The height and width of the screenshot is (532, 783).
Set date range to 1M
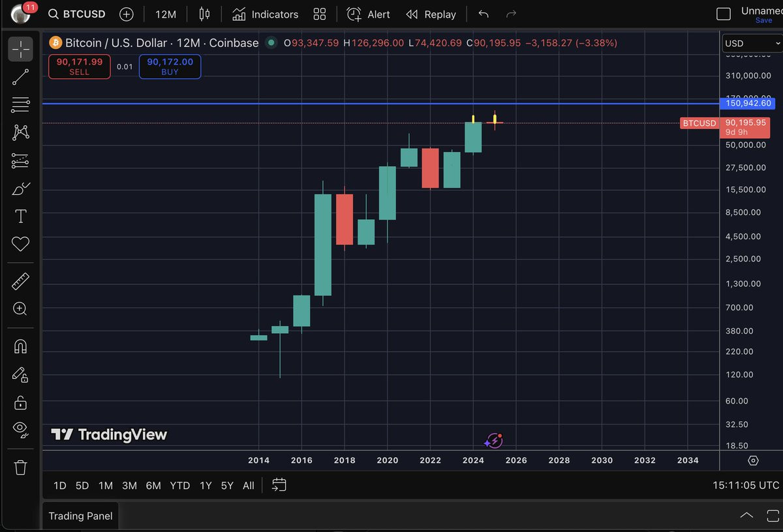[105, 485]
